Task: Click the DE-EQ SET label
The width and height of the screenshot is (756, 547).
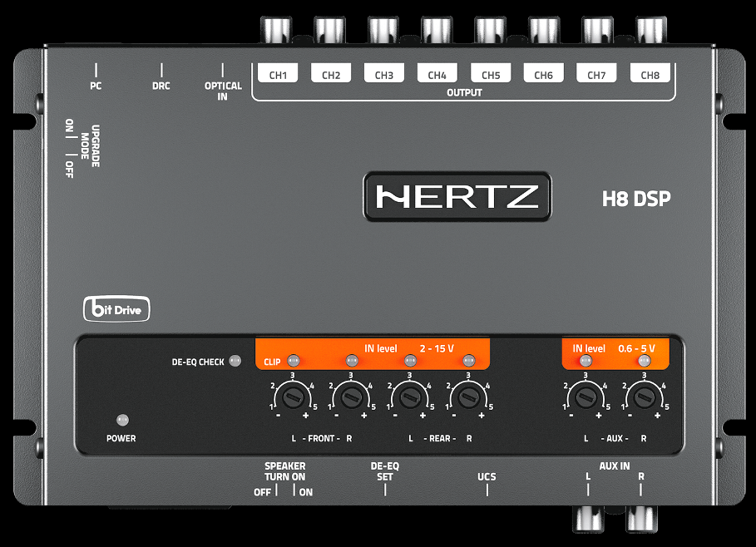Action: 384,471
